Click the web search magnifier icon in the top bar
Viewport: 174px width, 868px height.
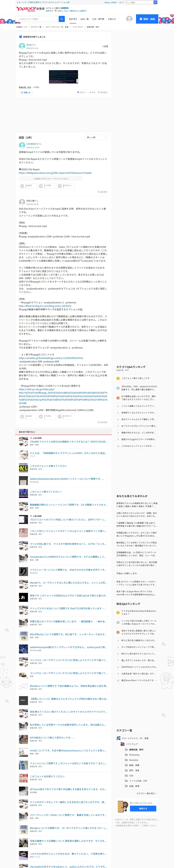155,2
